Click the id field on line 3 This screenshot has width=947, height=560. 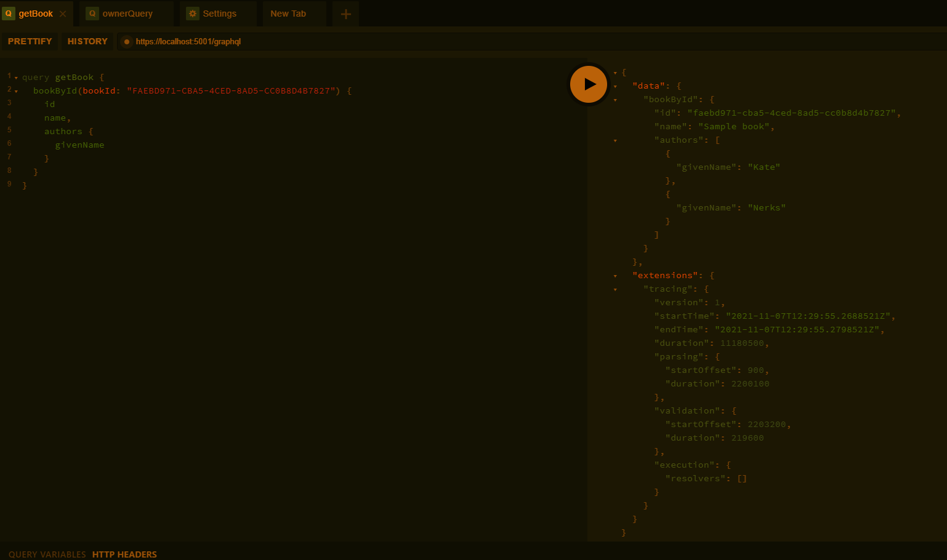click(x=50, y=104)
